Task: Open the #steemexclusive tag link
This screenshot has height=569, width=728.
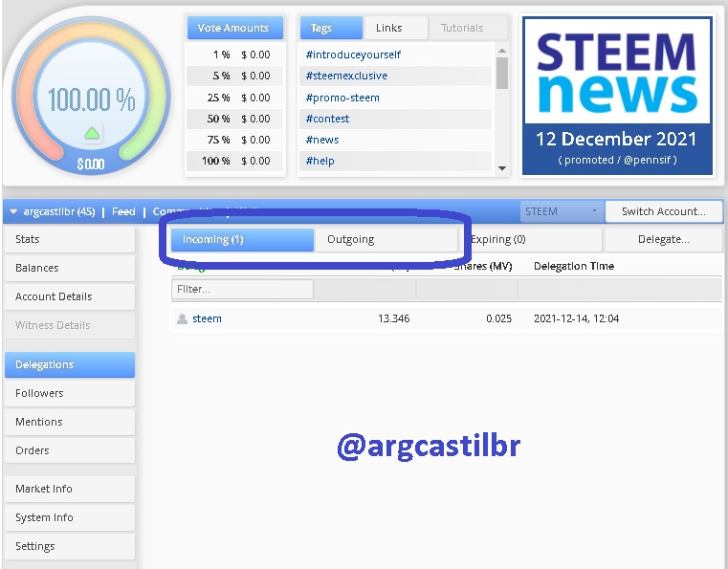Action: tap(346, 76)
